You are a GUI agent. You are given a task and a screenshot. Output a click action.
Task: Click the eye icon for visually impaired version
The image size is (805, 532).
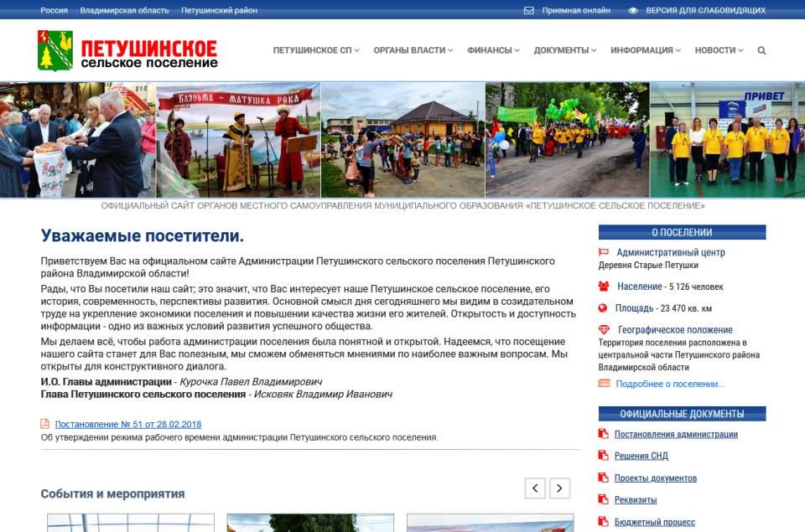point(632,10)
